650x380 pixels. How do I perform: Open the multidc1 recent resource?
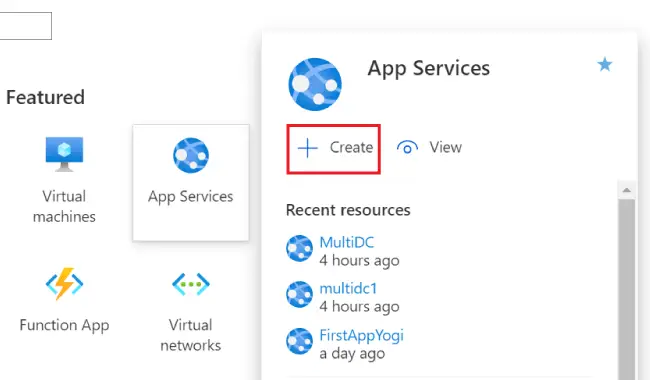click(348, 288)
